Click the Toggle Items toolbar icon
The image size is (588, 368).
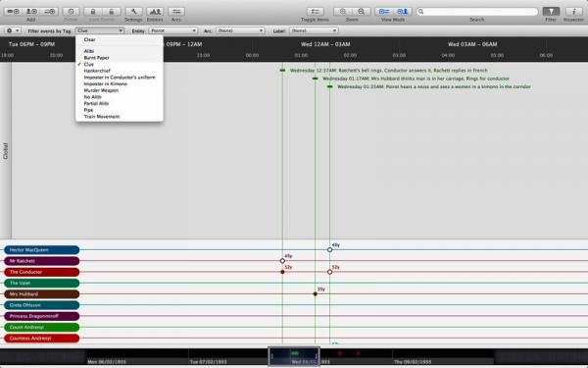coord(315,12)
